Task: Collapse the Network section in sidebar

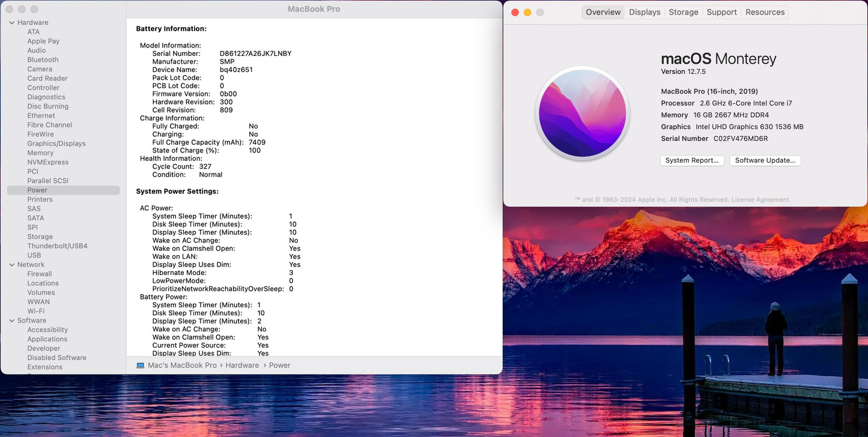Action: [x=12, y=265]
